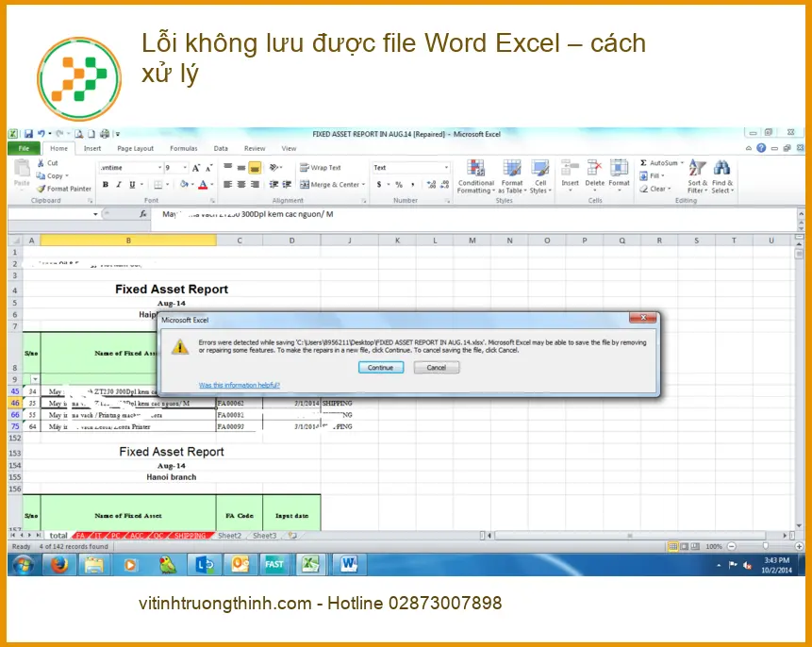Click the Undo arrow in quick access toolbar
The width and height of the screenshot is (812, 647).
point(41,134)
